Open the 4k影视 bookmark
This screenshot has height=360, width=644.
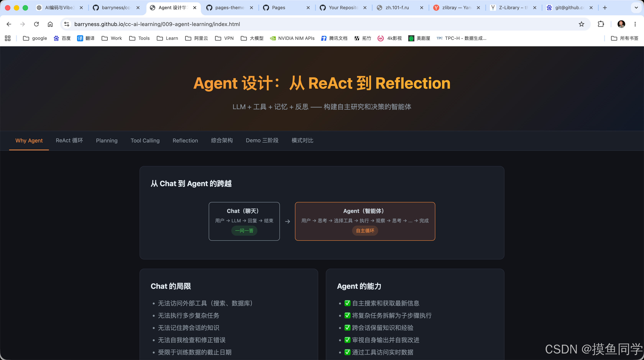click(x=389, y=38)
